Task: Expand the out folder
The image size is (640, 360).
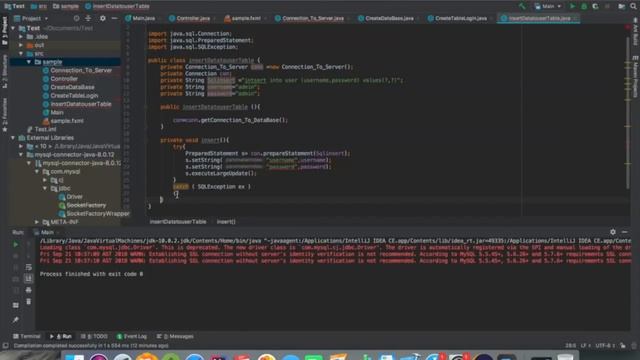Action: pyautogui.click(x=21, y=45)
